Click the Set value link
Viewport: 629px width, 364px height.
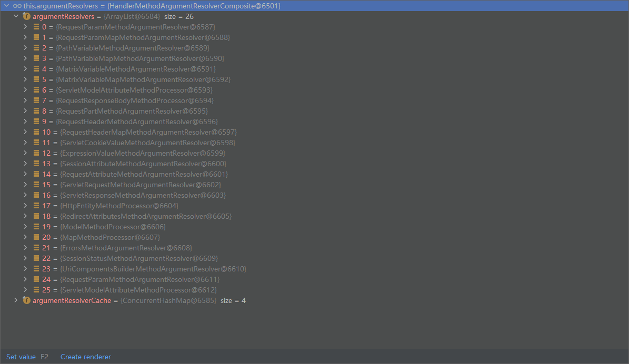[x=21, y=357]
